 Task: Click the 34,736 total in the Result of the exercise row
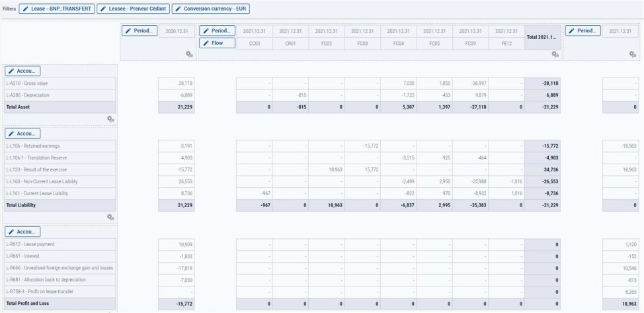(543, 170)
